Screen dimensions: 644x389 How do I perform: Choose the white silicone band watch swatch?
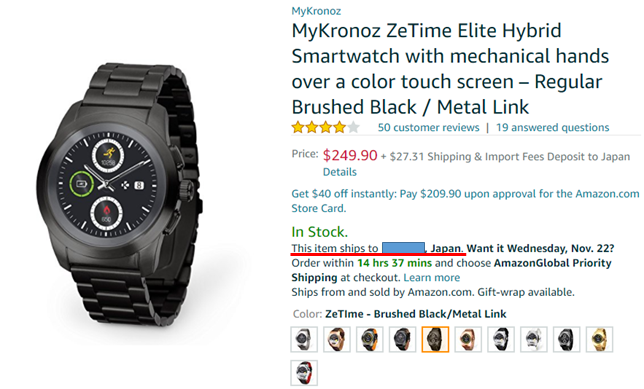[x=534, y=339]
